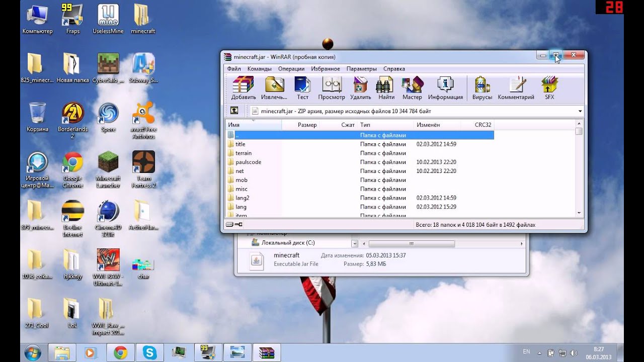Select the mob folder row
The width and height of the screenshot is (644, 362).
coord(359,180)
